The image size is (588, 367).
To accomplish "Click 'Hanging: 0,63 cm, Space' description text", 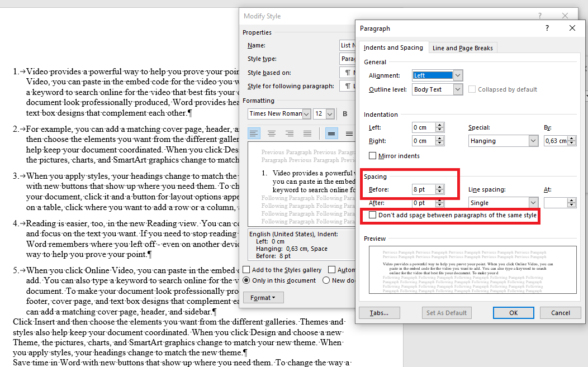I will pos(292,249).
